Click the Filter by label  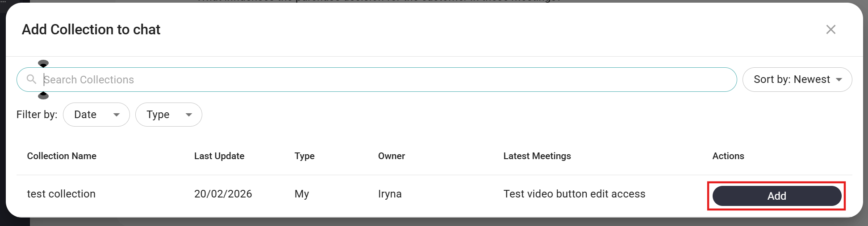[x=37, y=115]
